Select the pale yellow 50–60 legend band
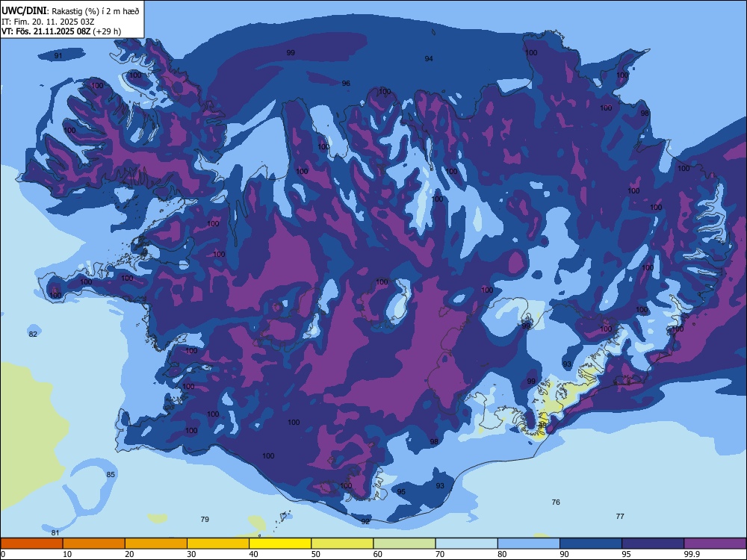Viewport: 747px width, 560px height. pos(343,544)
